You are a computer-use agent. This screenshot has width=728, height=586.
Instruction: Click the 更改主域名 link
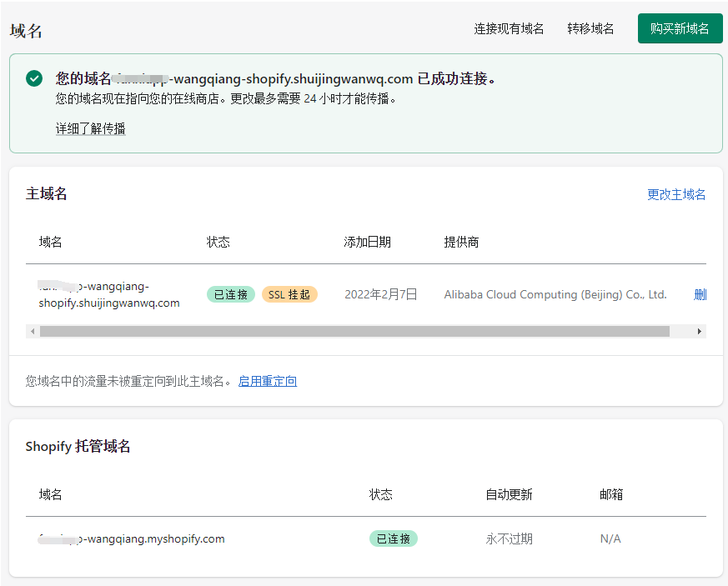676,194
